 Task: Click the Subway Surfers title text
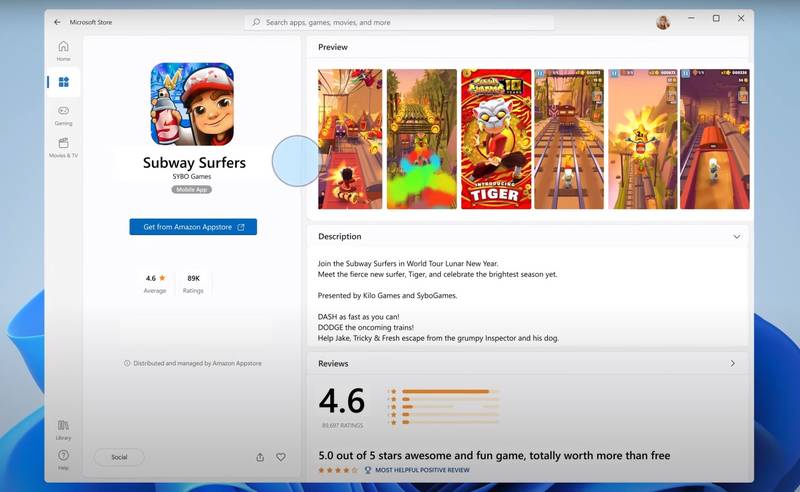click(194, 163)
